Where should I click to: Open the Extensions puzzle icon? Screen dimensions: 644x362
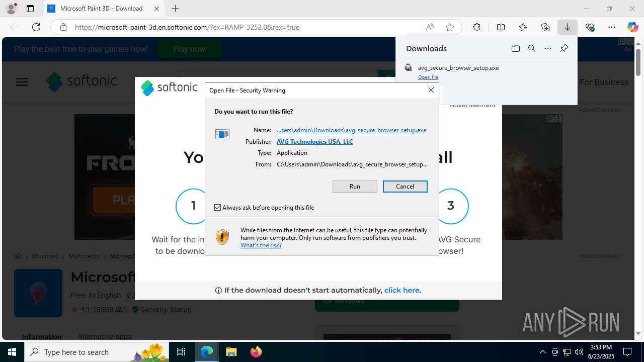click(x=476, y=27)
